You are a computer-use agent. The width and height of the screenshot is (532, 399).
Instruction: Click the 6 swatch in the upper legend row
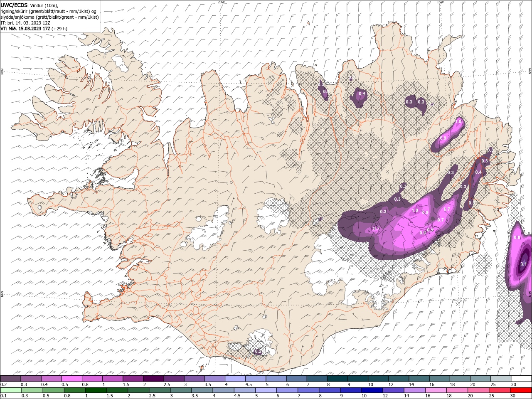[x=296, y=379]
